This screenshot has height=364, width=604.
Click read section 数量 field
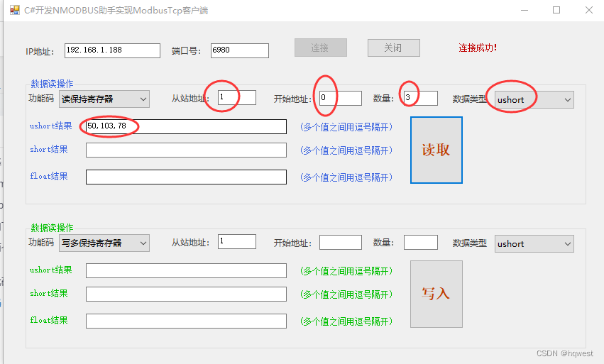(421, 98)
